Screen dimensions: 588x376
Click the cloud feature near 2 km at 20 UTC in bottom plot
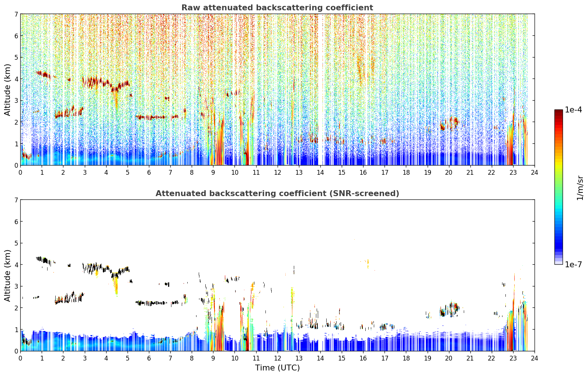pos(450,310)
